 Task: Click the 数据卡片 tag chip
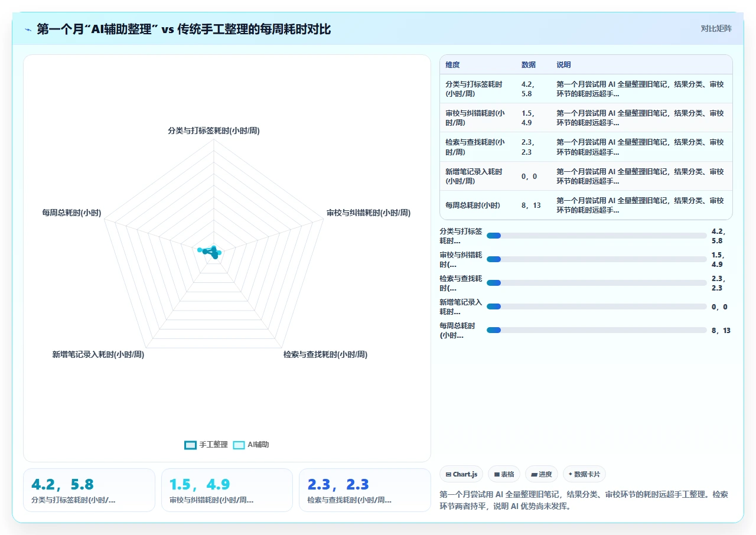coord(584,474)
